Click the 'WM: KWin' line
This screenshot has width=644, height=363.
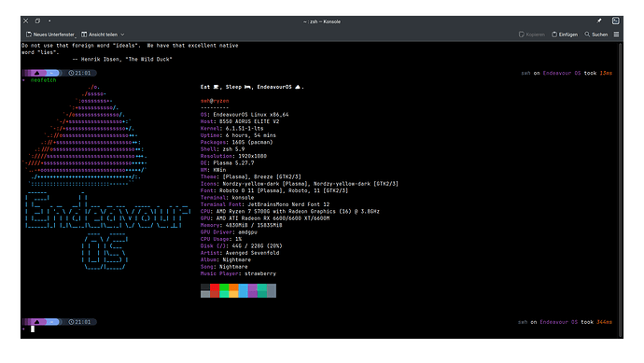click(213, 170)
